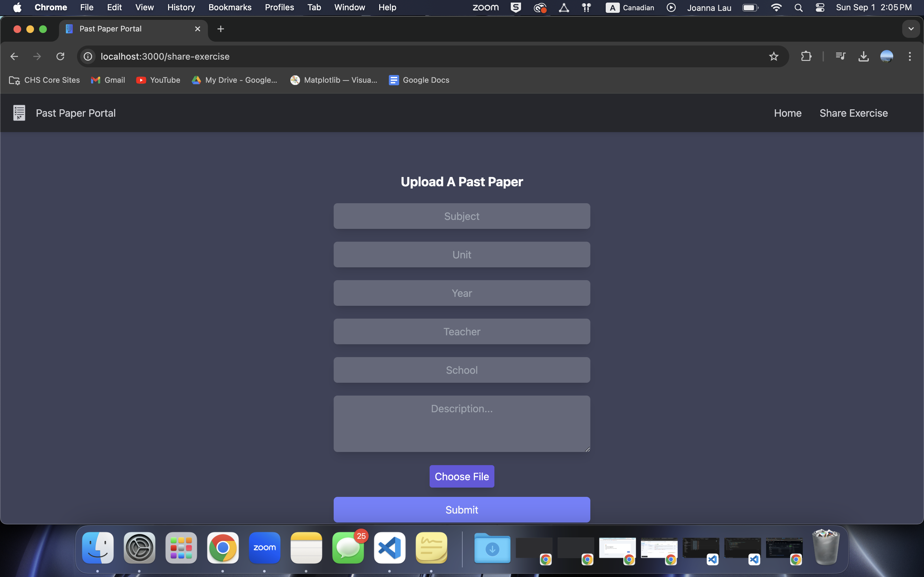Image resolution: width=924 pixels, height=577 pixels.
Task: View site information icon in address bar
Action: coord(88,56)
